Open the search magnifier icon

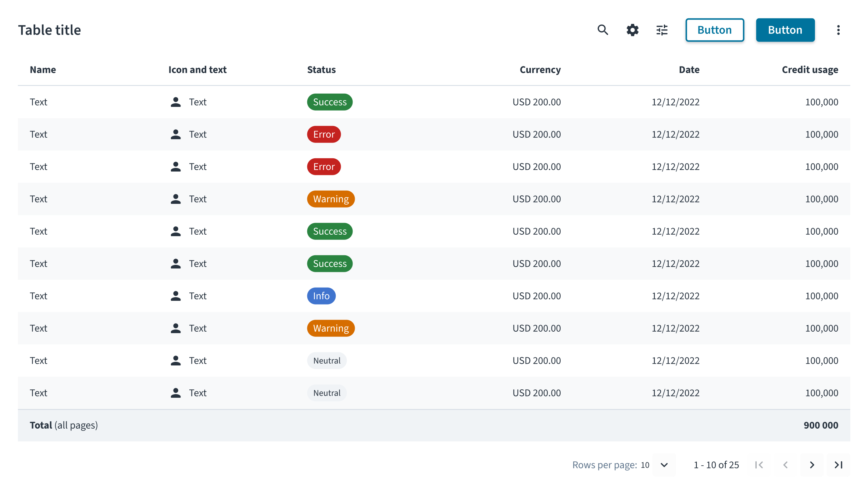603,30
